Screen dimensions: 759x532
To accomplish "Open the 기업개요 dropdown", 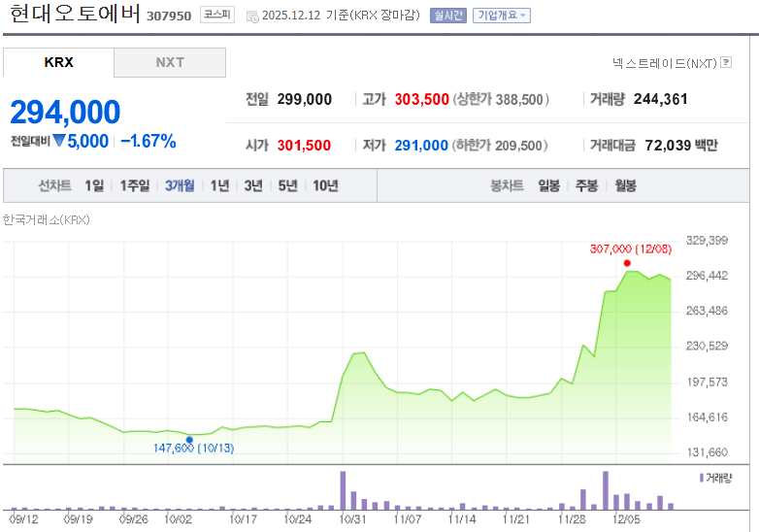I will (501, 16).
